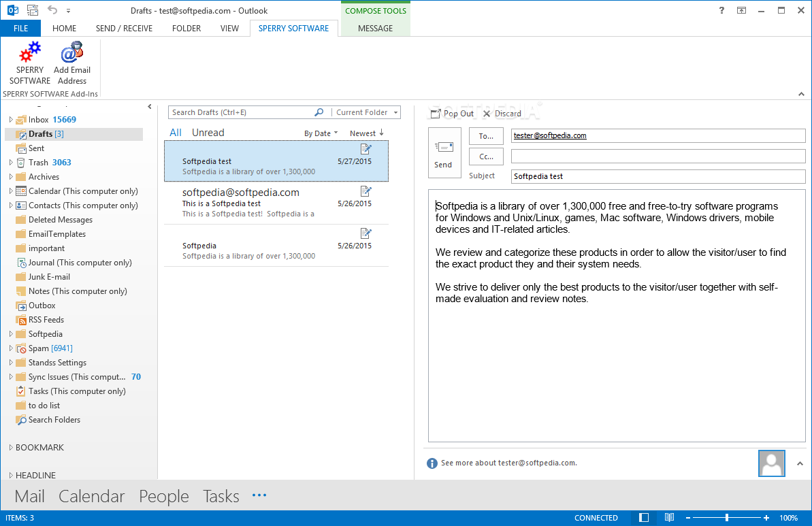Click the zoom in plus button
The width and height of the screenshot is (812, 526).
coord(766,518)
